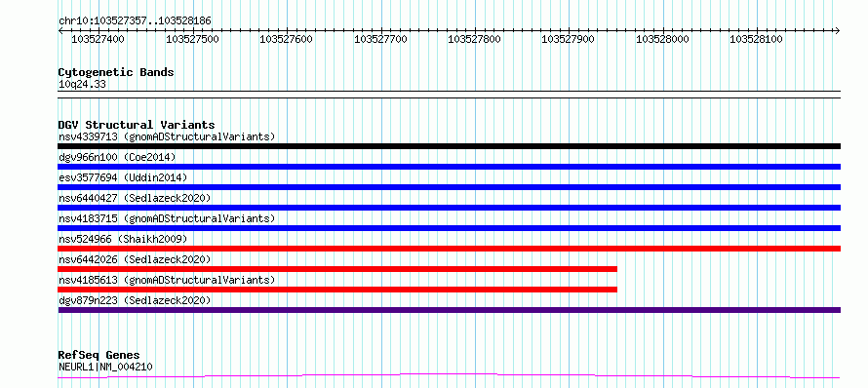The image size is (868, 388).
Task: Click ruler position 103528000
Action: tap(662, 39)
